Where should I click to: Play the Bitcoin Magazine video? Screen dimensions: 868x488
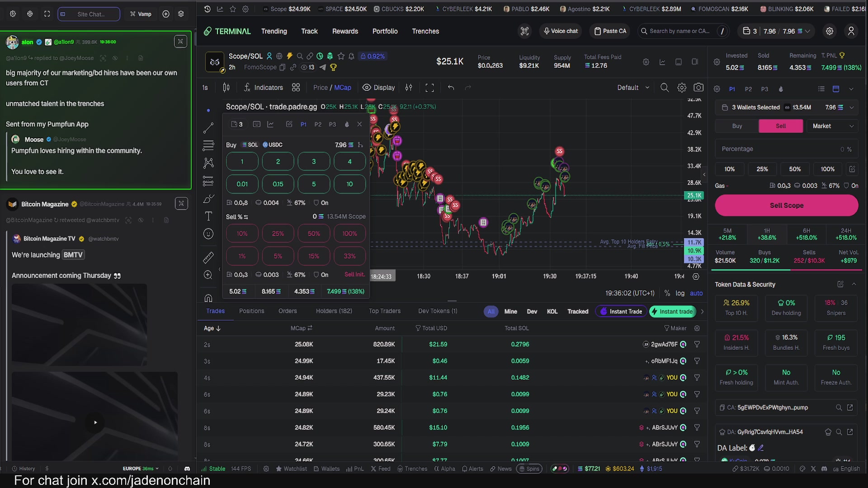(x=95, y=422)
